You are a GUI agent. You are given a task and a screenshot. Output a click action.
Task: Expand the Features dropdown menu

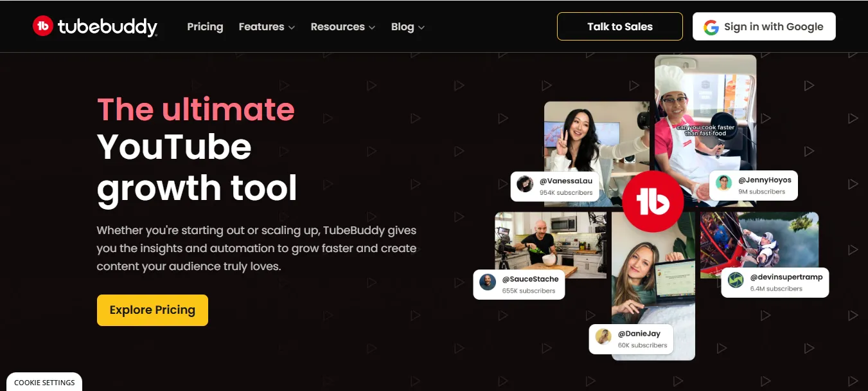[x=267, y=27]
